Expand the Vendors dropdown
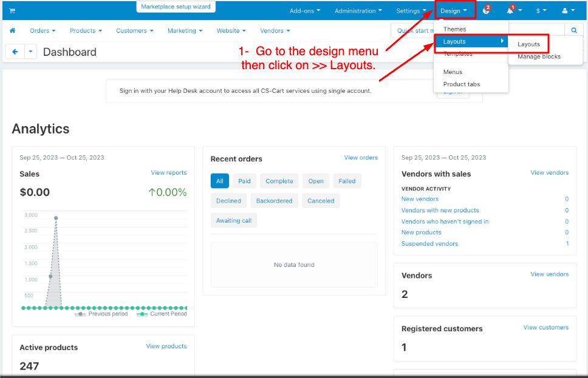Viewport: 588px width, 378px height. point(275,31)
